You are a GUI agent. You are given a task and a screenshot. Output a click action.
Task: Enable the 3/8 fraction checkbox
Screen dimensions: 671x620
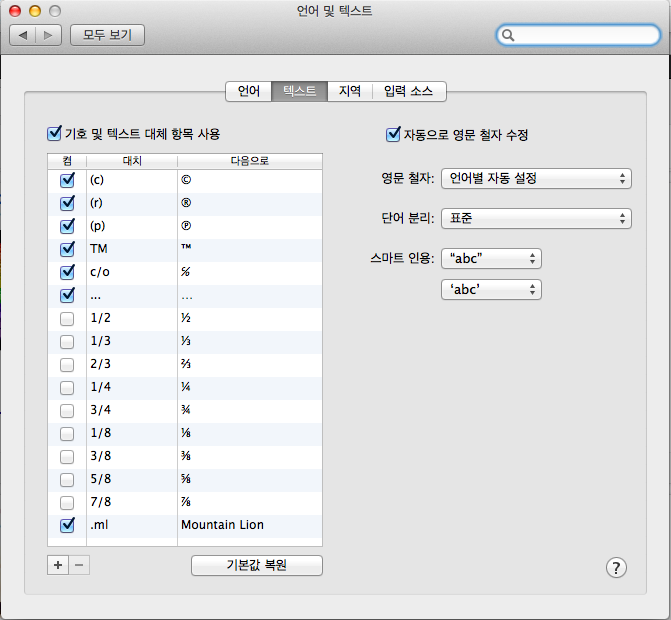click(x=67, y=457)
